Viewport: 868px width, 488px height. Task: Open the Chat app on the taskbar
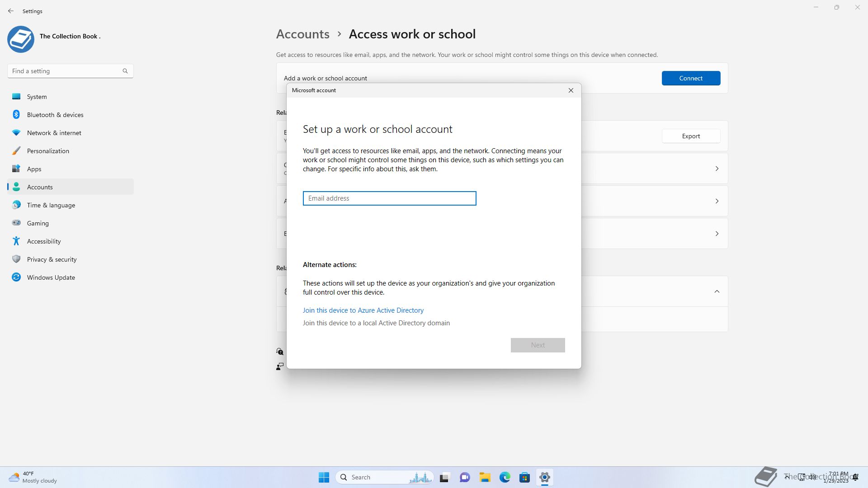pos(465,477)
